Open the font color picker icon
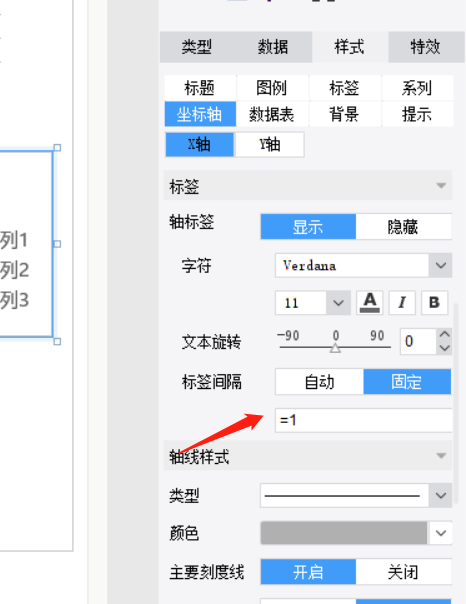This screenshot has height=604, width=466. point(370,302)
